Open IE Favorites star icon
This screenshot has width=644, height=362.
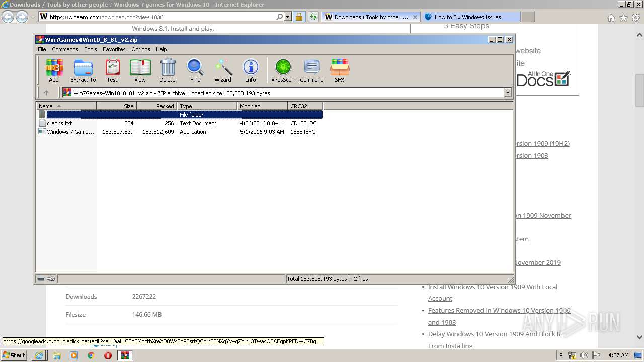click(623, 18)
